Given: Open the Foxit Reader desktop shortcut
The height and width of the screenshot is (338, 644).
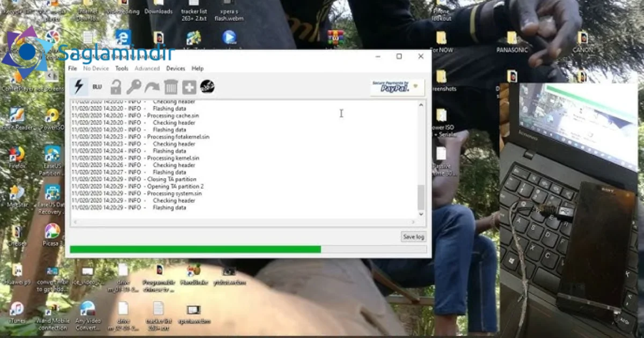Looking at the screenshot, I should click(17, 119).
